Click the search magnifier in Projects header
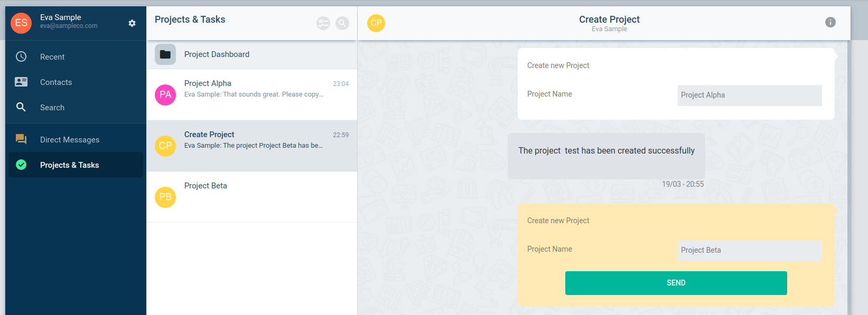The height and width of the screenshot is (315, 868). click(x=342, y=23)
